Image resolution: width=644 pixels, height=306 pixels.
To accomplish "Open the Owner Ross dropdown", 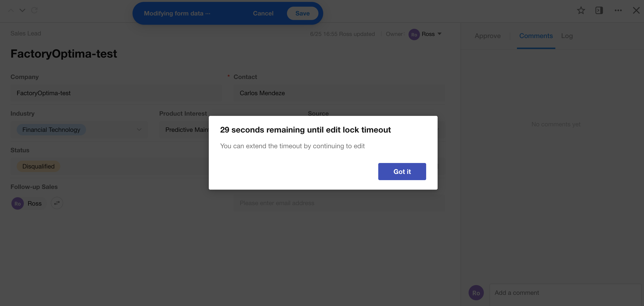I will (x=439, y=34).
